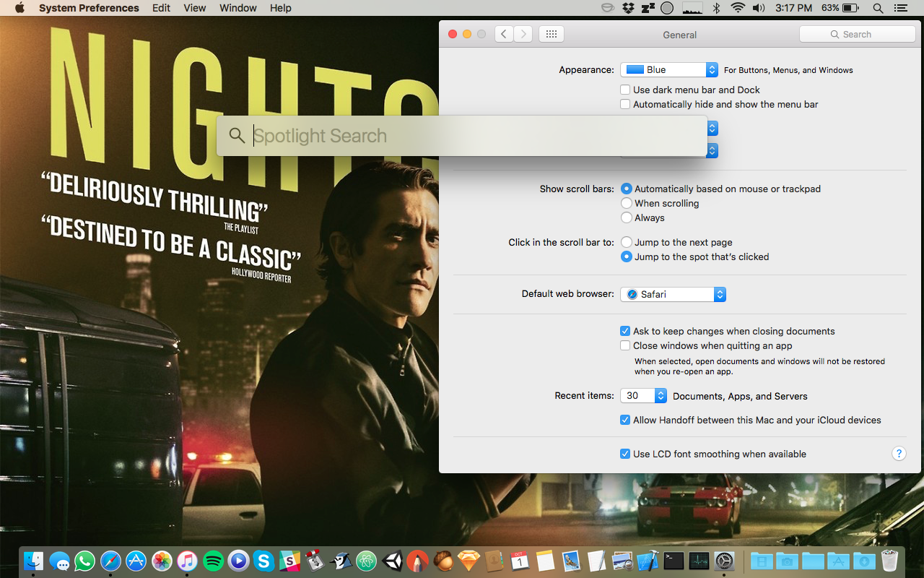Focus the preferences Search field
This screenshot has height=578, width=924.
point(858,34)
